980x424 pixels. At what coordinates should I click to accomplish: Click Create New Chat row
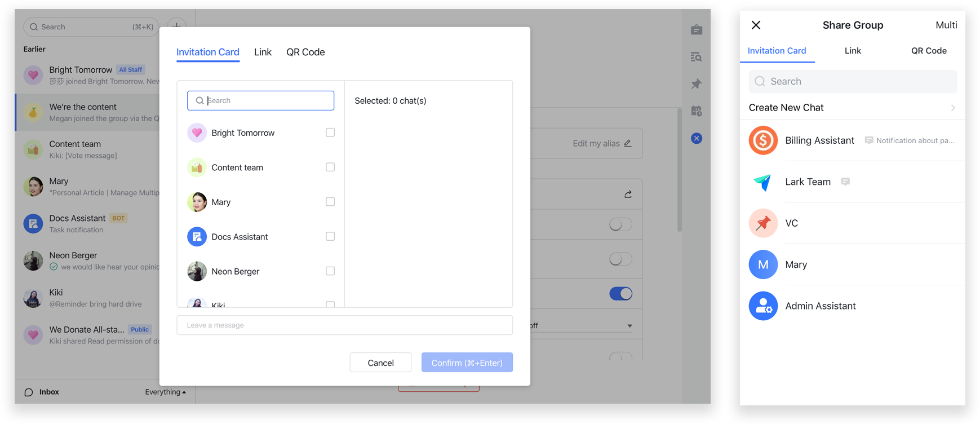pyautogui.click(x=853, y=108)
